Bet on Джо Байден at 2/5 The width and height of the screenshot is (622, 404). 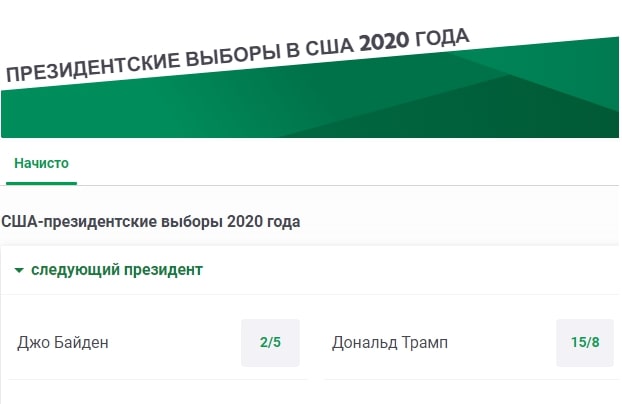tap(270, 343)
